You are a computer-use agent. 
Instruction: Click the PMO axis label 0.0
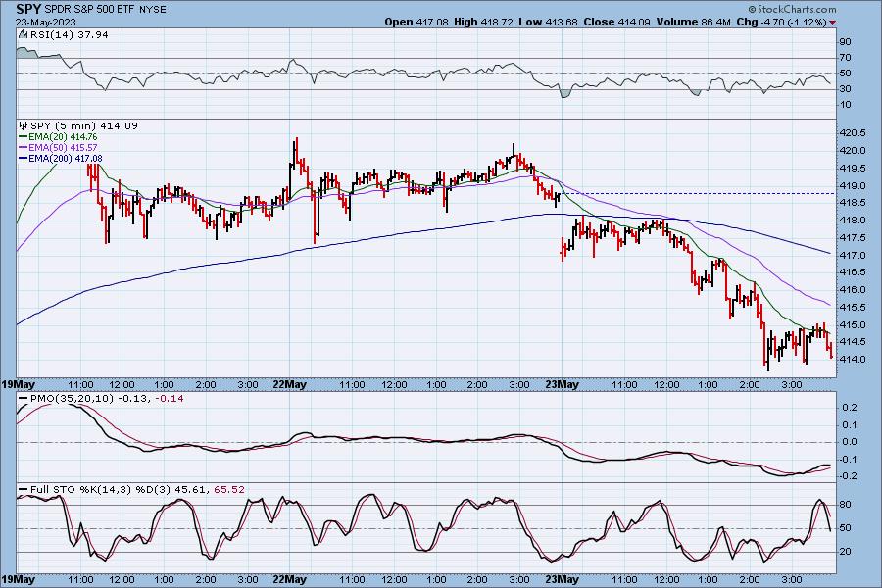click(x=850, y=442)
